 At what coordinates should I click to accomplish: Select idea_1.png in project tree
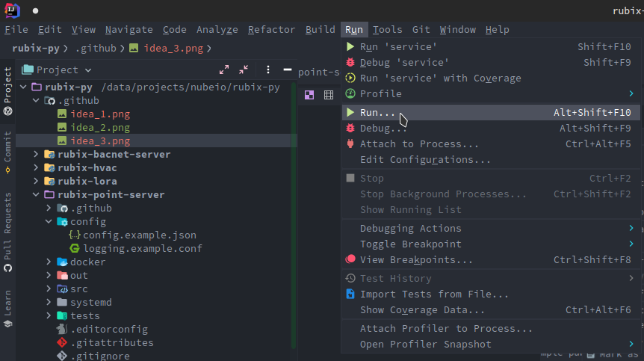pos(100,114)
